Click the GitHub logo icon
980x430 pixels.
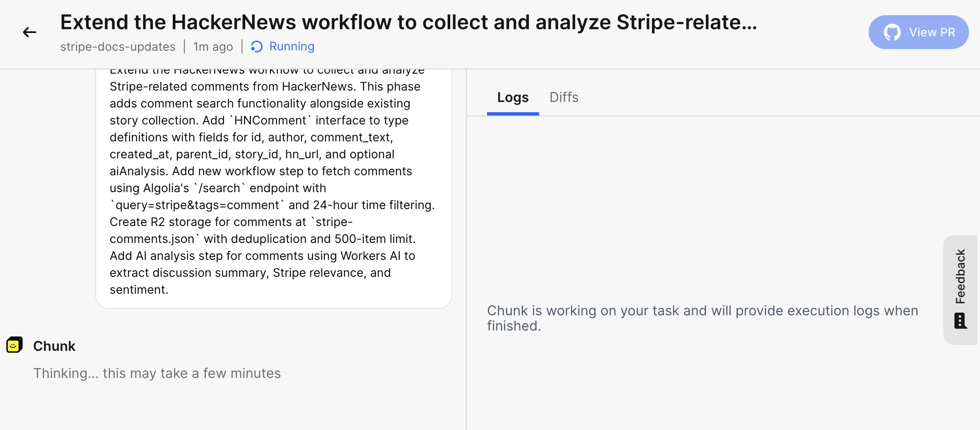click(892, 32)
